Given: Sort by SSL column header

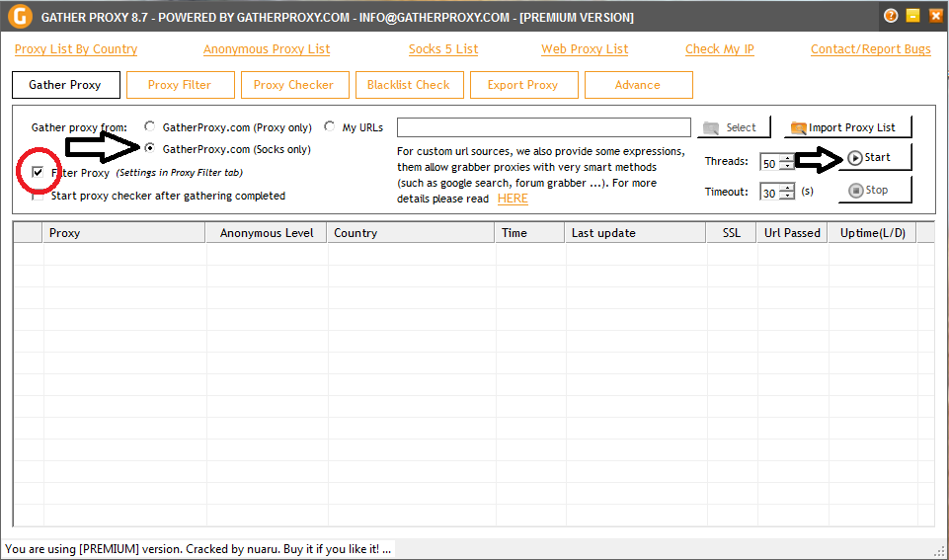Looking at the screenshot, I should [731, 233].
